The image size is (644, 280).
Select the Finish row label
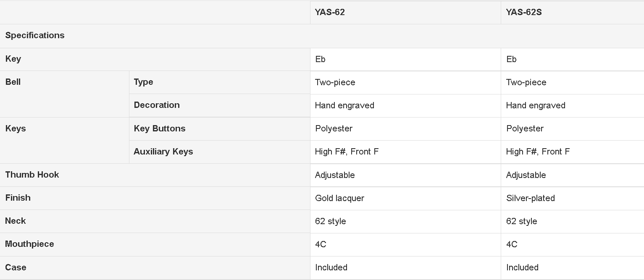pyautogui.click(x=18, y=198)
